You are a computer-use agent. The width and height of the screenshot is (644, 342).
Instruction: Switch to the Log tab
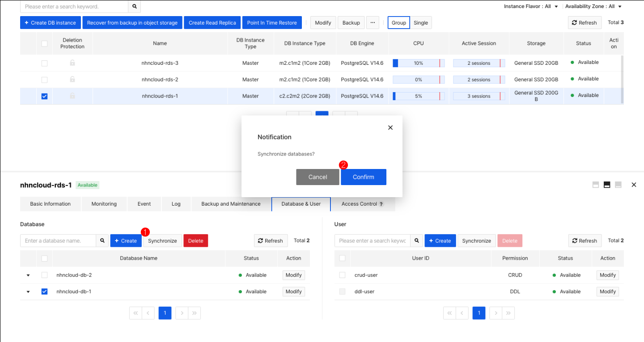click(176, 204)
